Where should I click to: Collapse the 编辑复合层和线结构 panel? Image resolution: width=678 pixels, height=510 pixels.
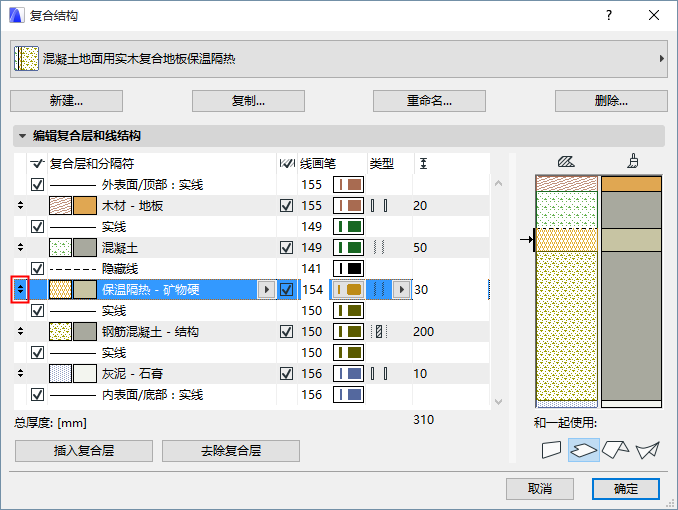[22, 136]
